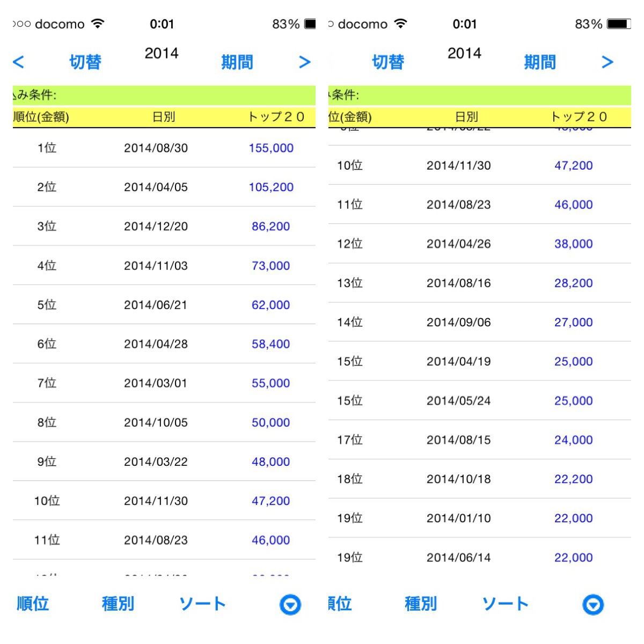This screenshot has height=644, width=644.
Task: Tap amount 86,200
Action: tap(271, 226)
